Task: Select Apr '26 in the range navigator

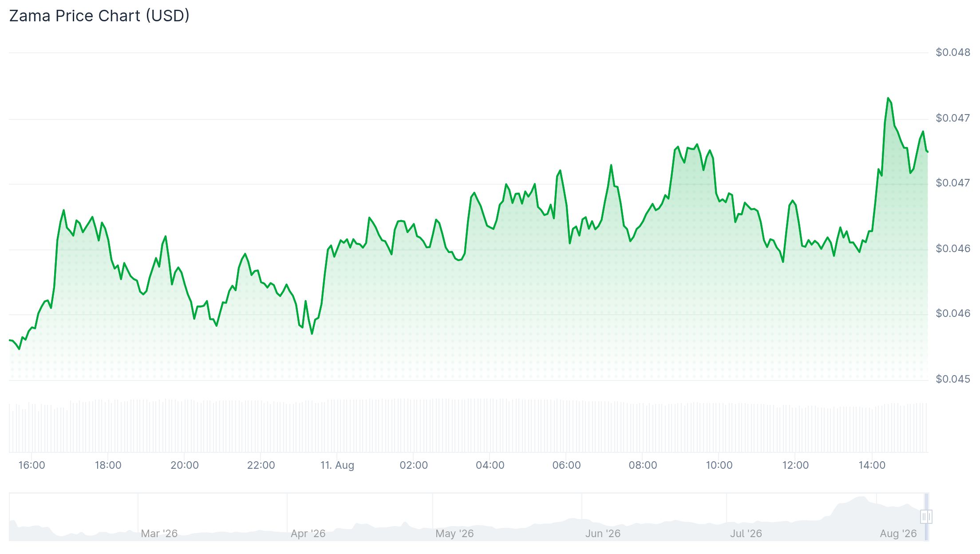Action: 308,534
